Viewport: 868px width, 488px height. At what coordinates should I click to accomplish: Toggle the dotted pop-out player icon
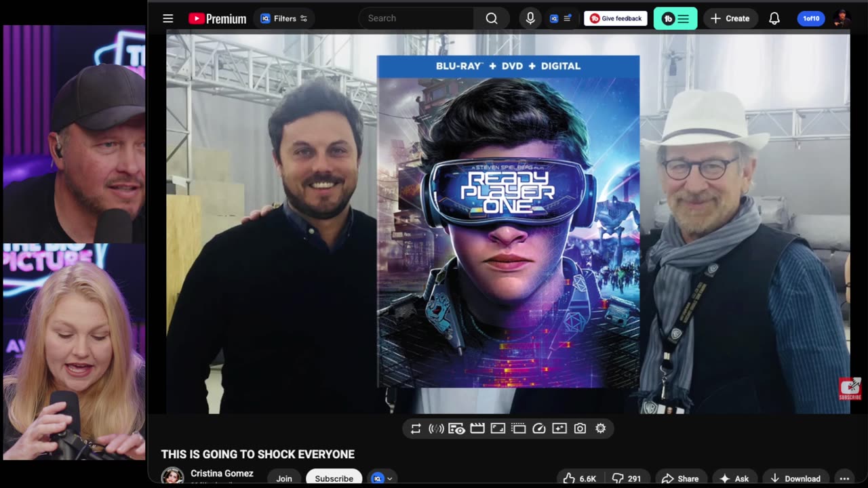coord(519,428)
